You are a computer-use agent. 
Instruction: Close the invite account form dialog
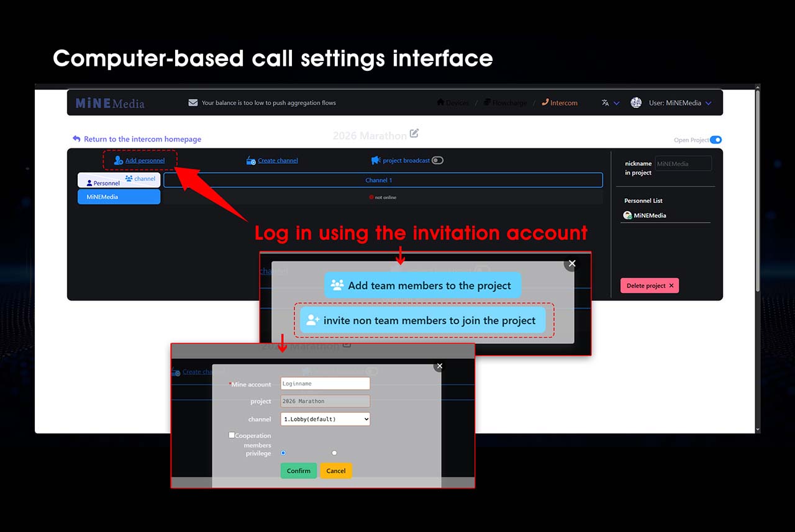click(x=440, y=366)
